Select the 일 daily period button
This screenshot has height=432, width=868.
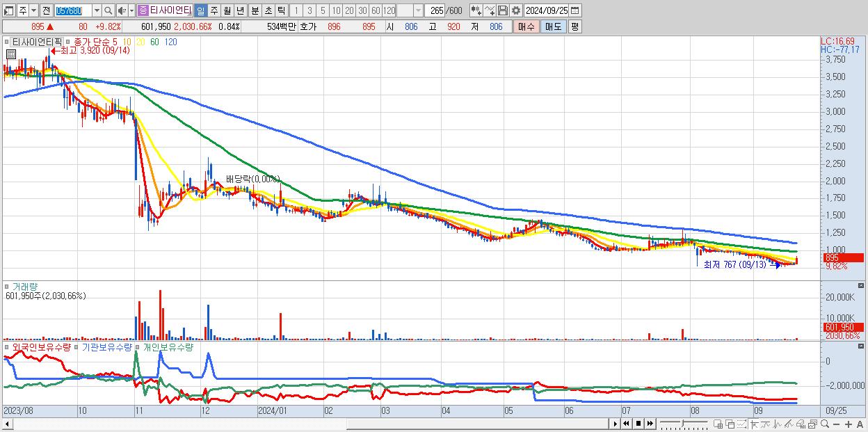coord(200,10)
